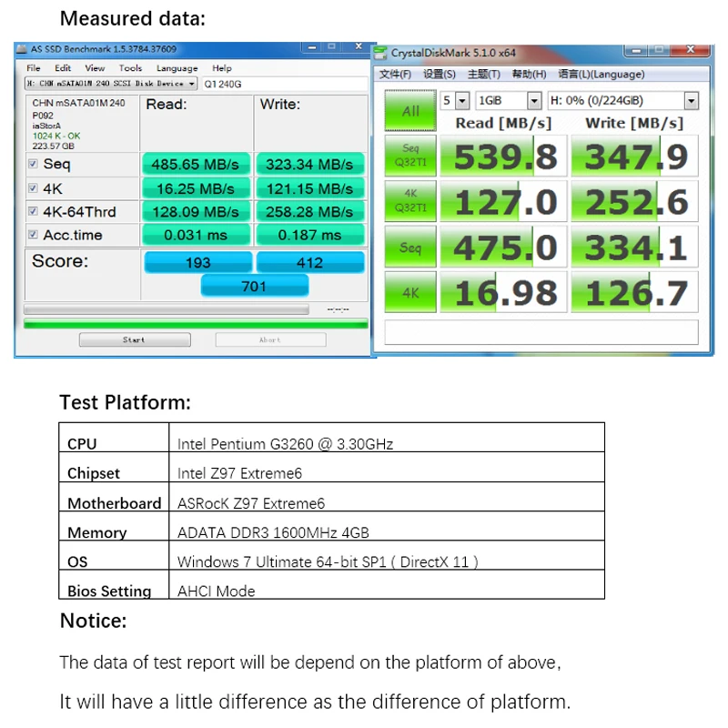
Task: Click the CrystalDiskMark title bar icon
Action: [x=380, y=53]
